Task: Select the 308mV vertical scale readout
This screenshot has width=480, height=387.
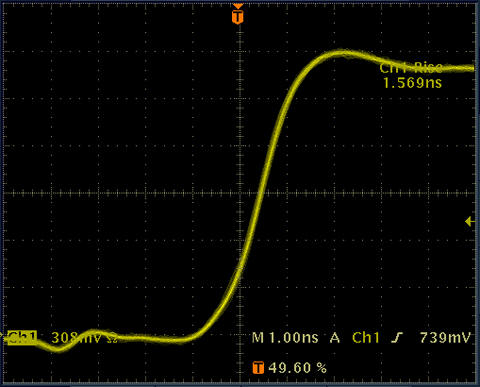Action: [x=76, y=338]
